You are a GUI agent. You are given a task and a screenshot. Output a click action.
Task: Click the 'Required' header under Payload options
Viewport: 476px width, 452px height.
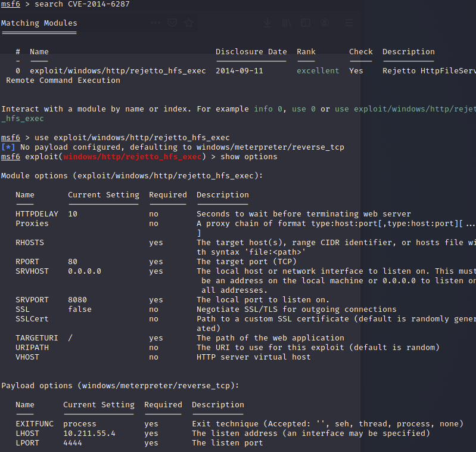pos(163,405)
